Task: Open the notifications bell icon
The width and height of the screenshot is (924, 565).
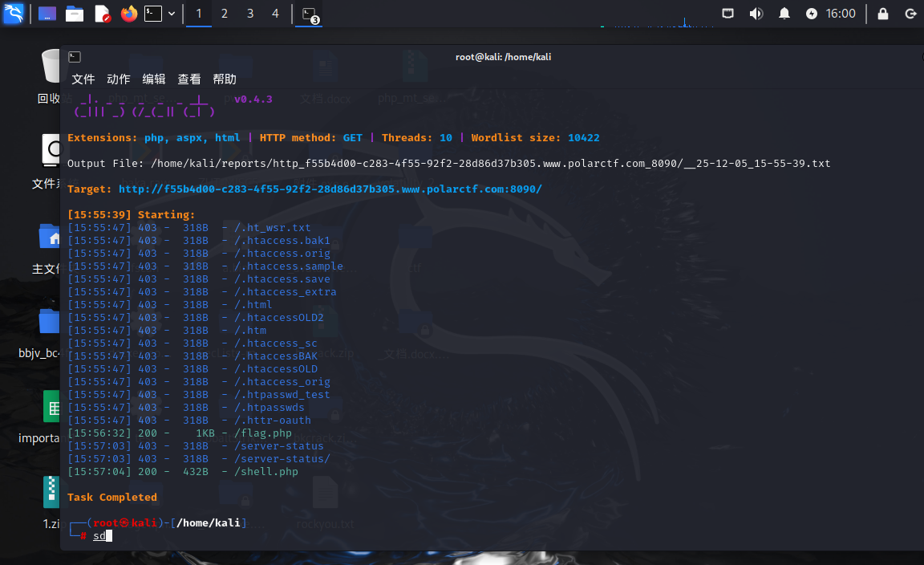Action: coord(784,13)
